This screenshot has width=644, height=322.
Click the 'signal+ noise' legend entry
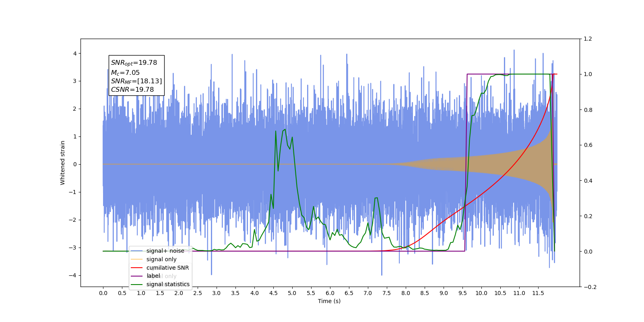[165, 251]
